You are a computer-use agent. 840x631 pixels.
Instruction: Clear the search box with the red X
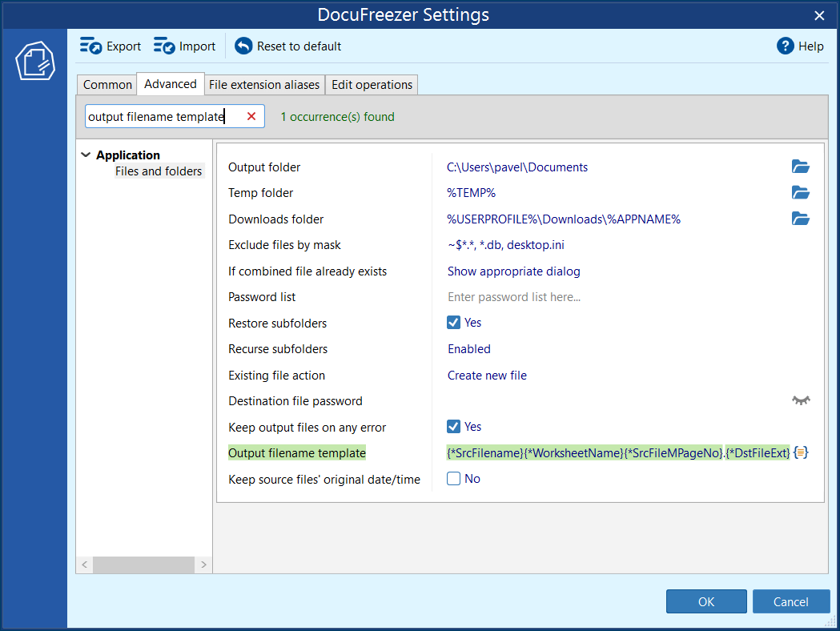249,115
